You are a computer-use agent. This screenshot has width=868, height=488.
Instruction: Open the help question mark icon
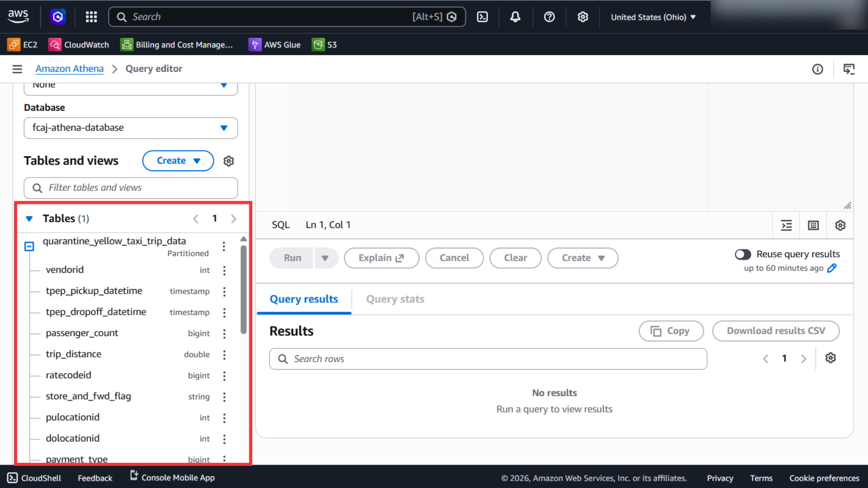549,17
